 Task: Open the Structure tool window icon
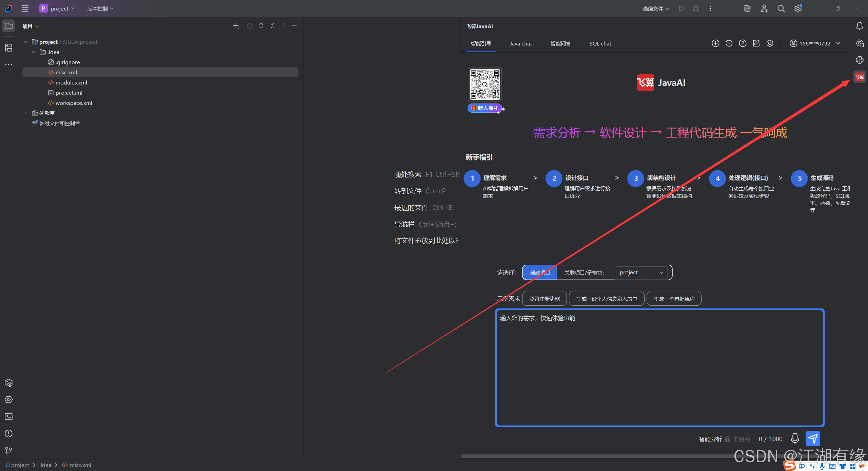point(8,48)
